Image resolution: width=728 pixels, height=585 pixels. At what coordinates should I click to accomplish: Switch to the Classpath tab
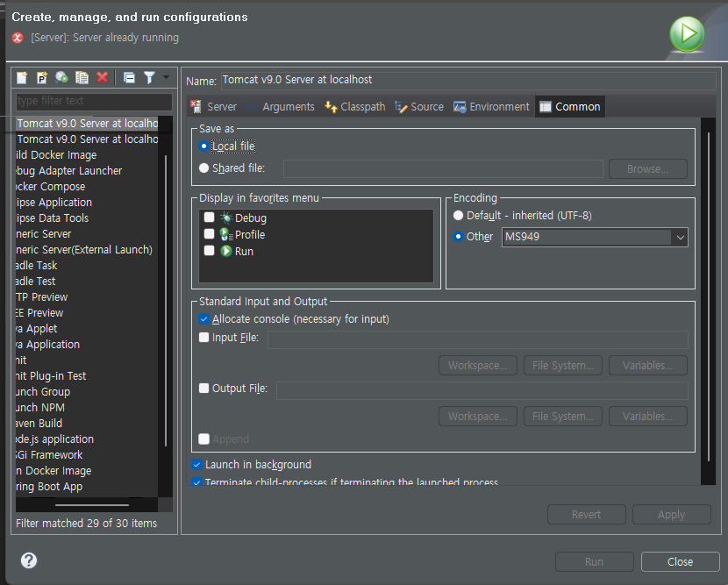(355, 107)
